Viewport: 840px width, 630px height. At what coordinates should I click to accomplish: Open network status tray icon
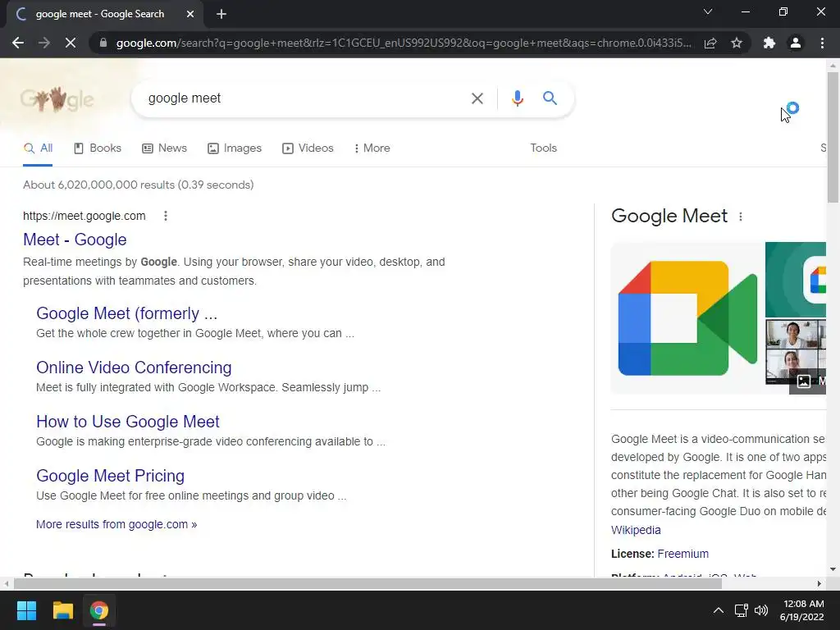[741, 610]
